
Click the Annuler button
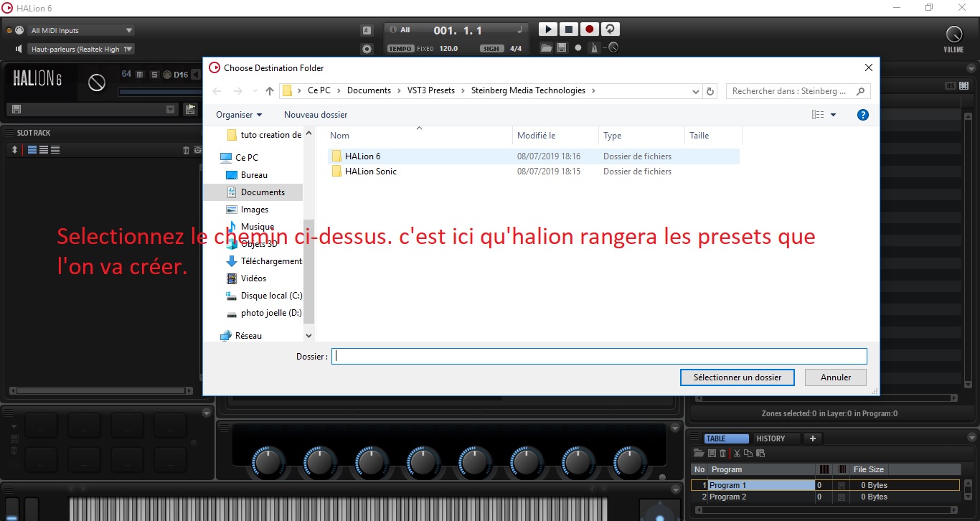tap(834, 377)
